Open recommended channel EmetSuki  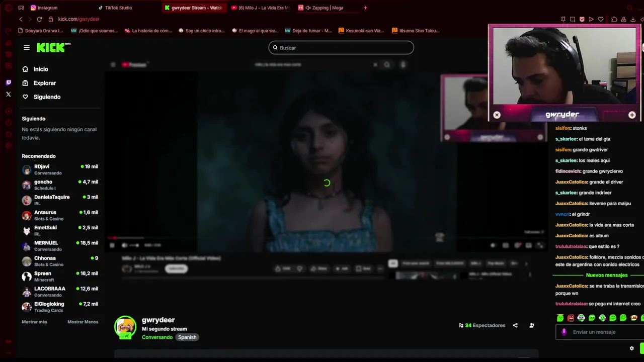pyautogui.click(x=60, y=230)
